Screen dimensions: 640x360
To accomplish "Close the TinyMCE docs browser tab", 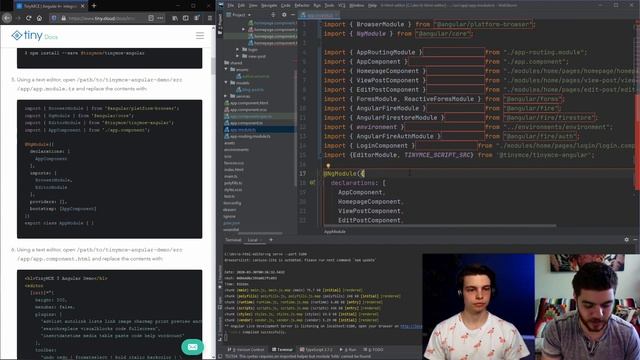I will click(x=82, y=6).
